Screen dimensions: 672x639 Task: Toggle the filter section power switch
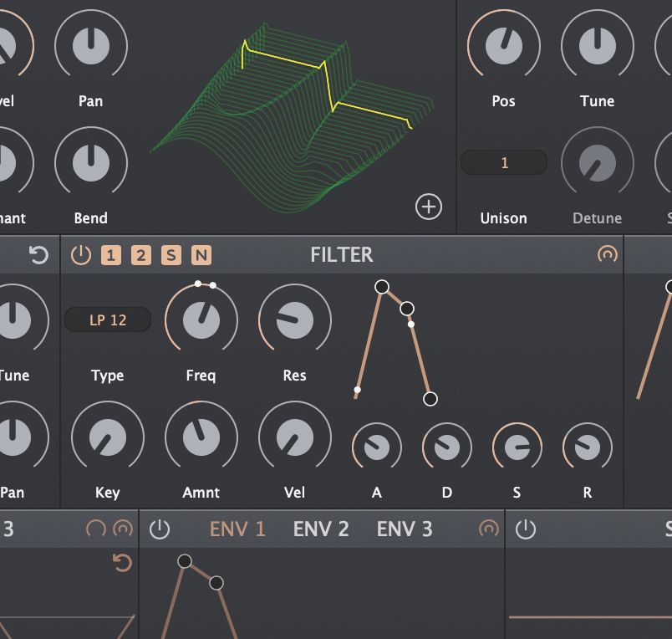82,255
